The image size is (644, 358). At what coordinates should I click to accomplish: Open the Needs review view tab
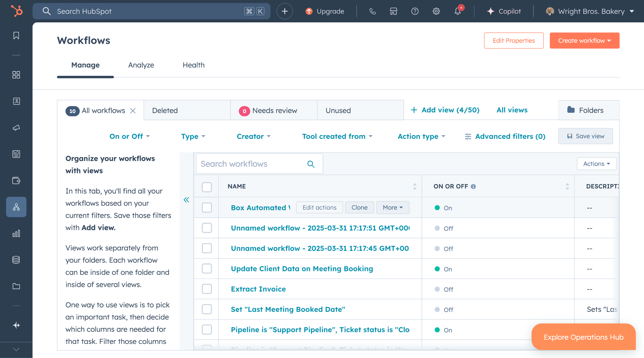(274, 110)
